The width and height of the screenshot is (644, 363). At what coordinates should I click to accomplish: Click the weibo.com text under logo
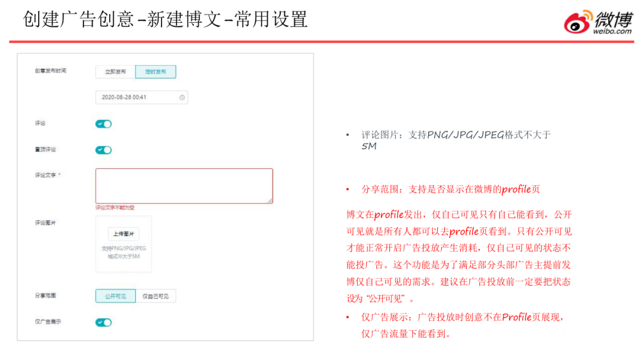[x=612, y=31]
